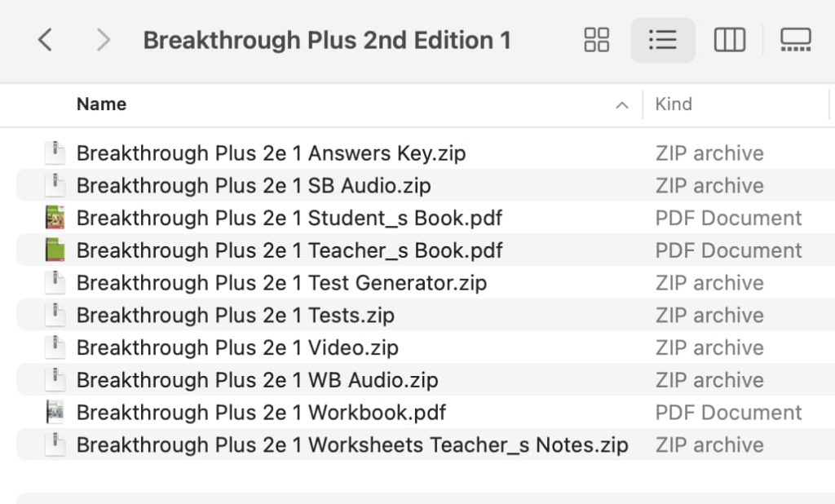Click the Workbook PDF file icon
The width and height of the screenshot is (835, 504).
click(x=55, y=413)
